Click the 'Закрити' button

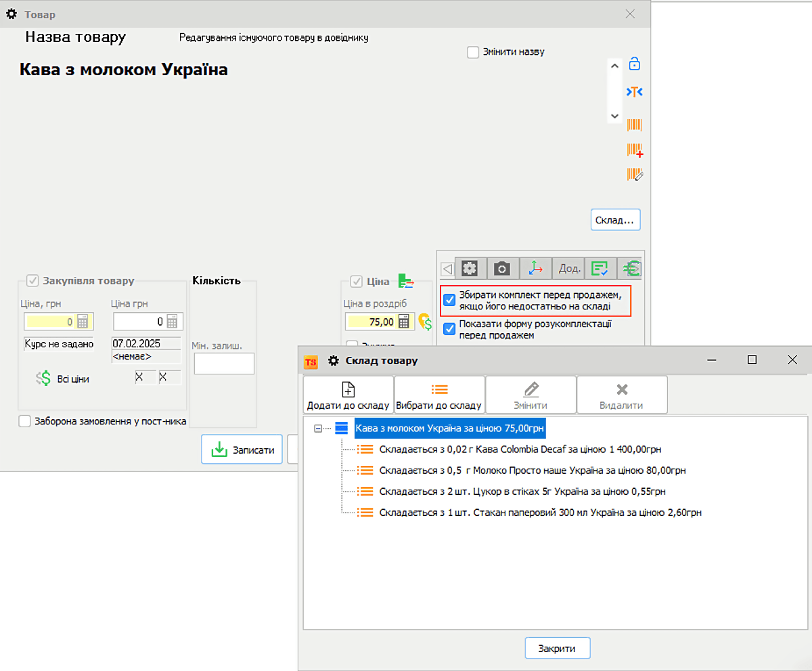pos(557,648)
